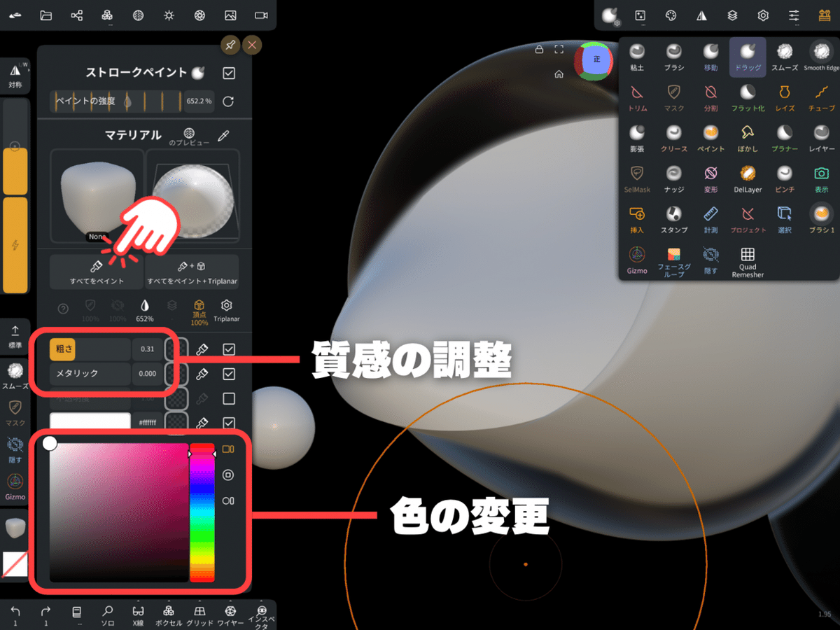The height and width of the screenshot is (630, 840).
Task: Adjust the 粗さ roughness slider
Action: pos(90,349)
